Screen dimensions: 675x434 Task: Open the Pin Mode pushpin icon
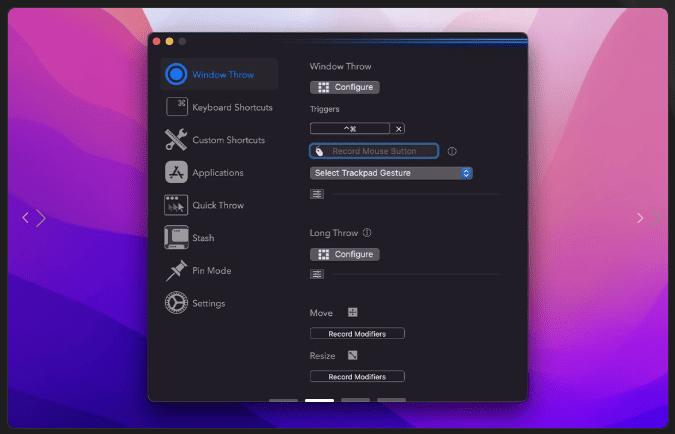[176, 270]
